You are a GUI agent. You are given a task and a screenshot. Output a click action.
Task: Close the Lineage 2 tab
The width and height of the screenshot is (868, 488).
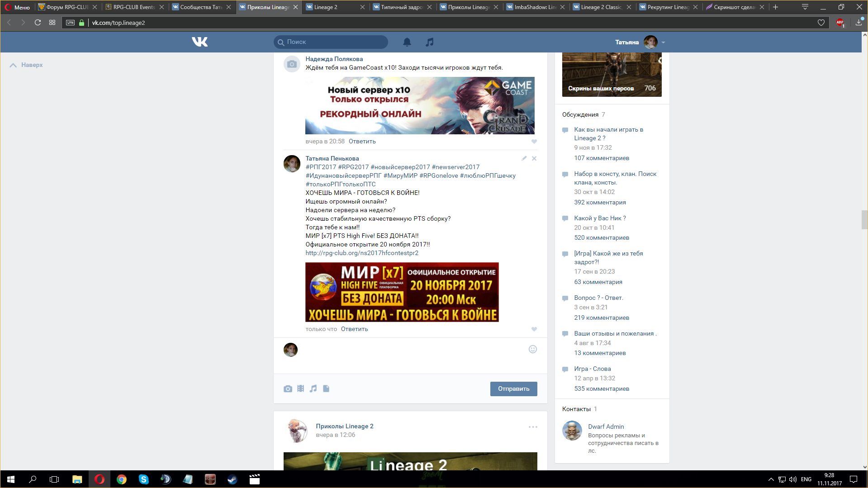[x=363, y=7]
